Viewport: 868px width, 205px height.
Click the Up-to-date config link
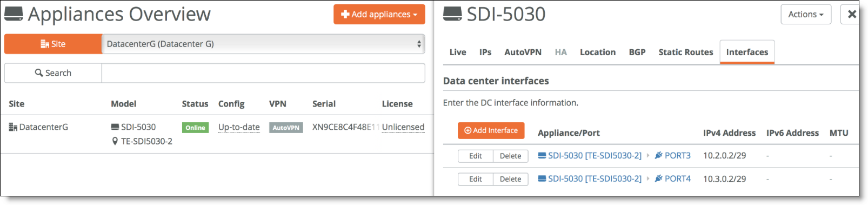[x=239, y=127]
